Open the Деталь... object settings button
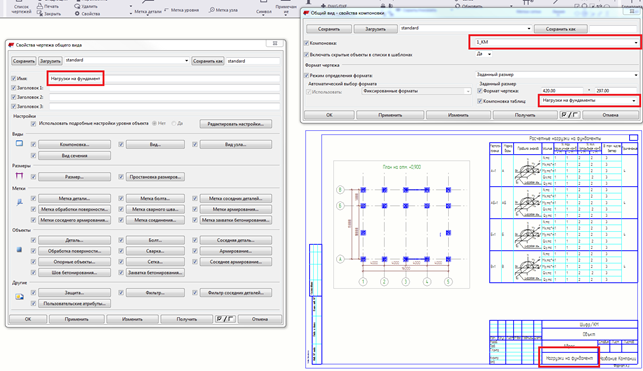 click(74, 240)
